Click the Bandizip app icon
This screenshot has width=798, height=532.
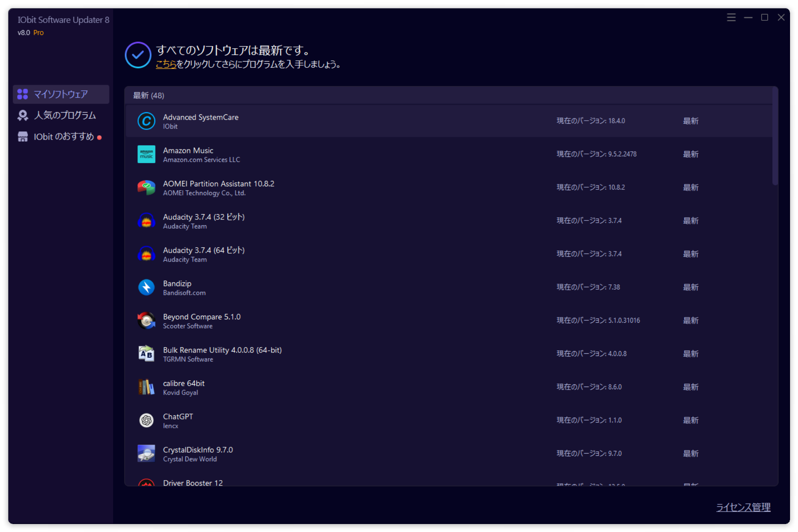(x=146, y=287)
